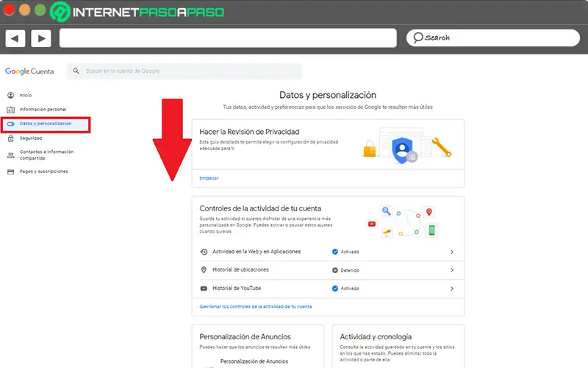Screen dimensions: 588x368
Task: Click the browser back arrow button
Action: [15, 38]
